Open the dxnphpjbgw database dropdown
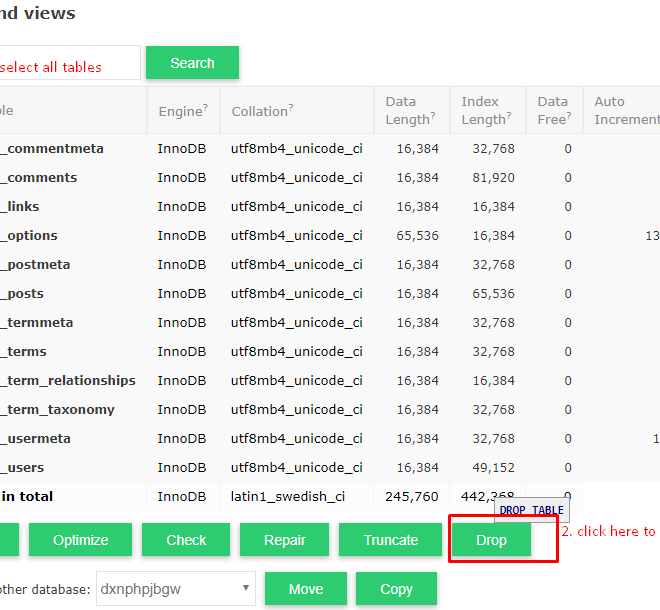The width and height of the screenshot is (660, 610). tap(176, 589)
